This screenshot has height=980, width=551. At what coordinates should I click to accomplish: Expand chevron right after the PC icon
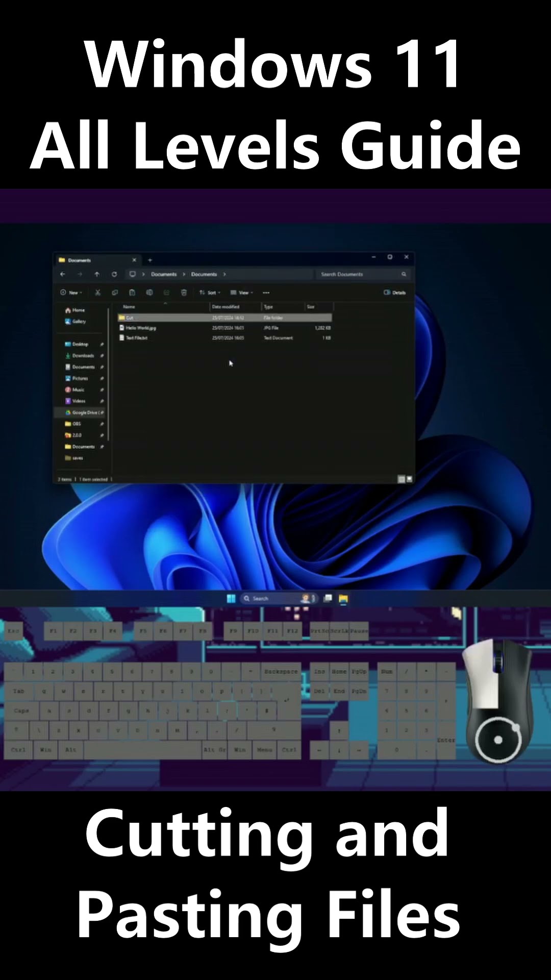pos(143,274)
